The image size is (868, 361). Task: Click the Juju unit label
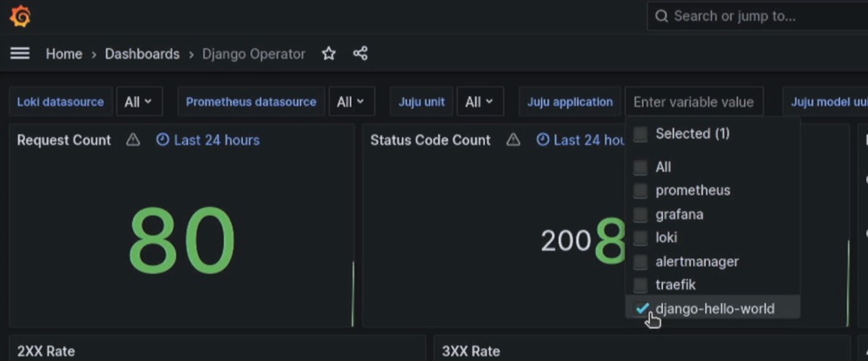[422, 102]
